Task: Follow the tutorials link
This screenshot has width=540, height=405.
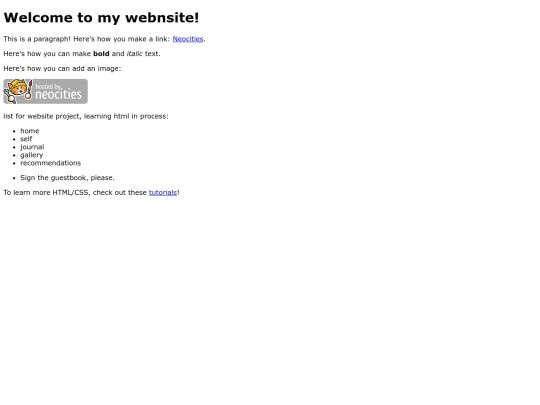Action: 163,193
